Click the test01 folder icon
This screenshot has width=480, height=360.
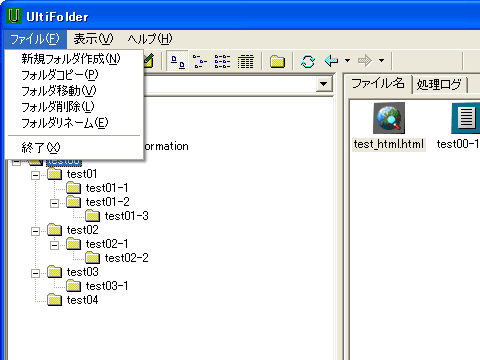(x=54, y=174)
